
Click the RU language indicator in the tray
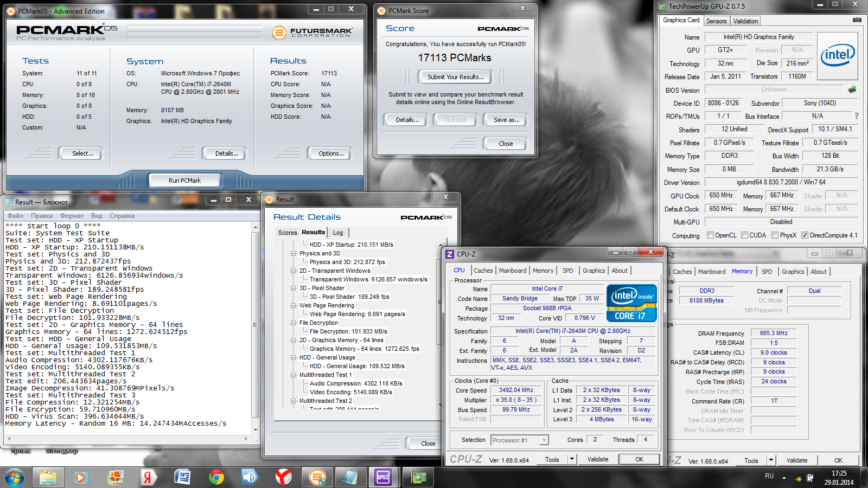[x=769, y=476]
